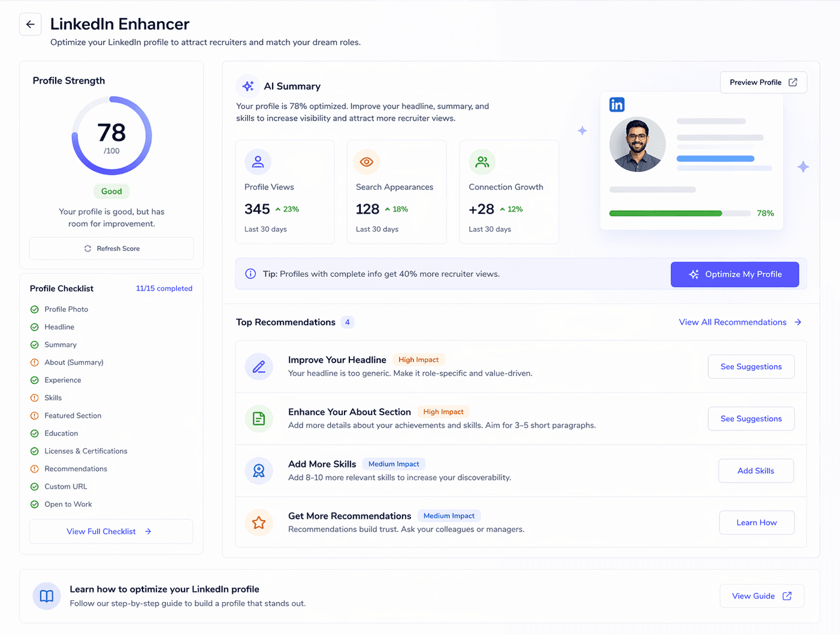This screenshot has width=840, height=635.
Task: Click the High Impact tag on Enhance Your About Section
Action: pyautogui.click(x=443, y=412)
